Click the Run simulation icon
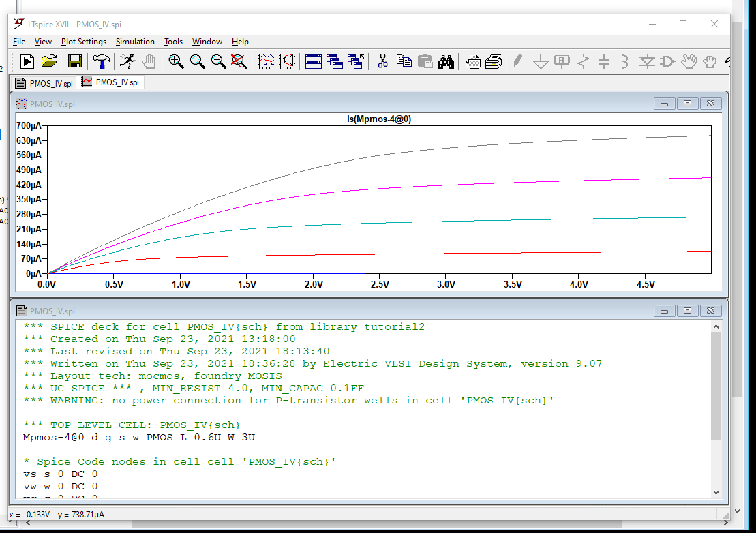Image resolution: width=756 pixels, height=533 pixels. coord(127,61)
